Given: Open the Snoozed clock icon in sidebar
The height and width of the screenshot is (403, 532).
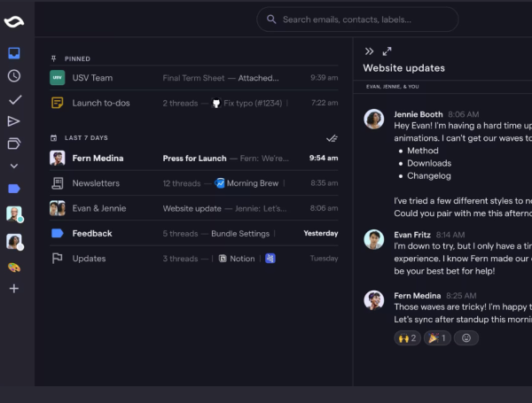Looking at the screenshot, I should (x=14, y=76).
